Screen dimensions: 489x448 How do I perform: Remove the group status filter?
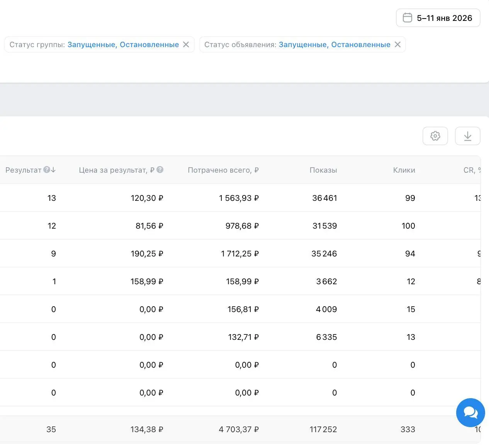tap(186, 44)
